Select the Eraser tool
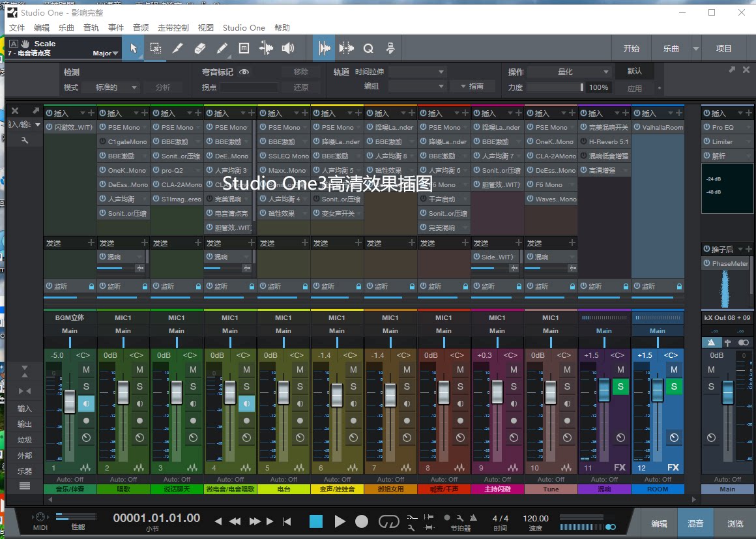The image size is (756, 539). coord(199,48)
